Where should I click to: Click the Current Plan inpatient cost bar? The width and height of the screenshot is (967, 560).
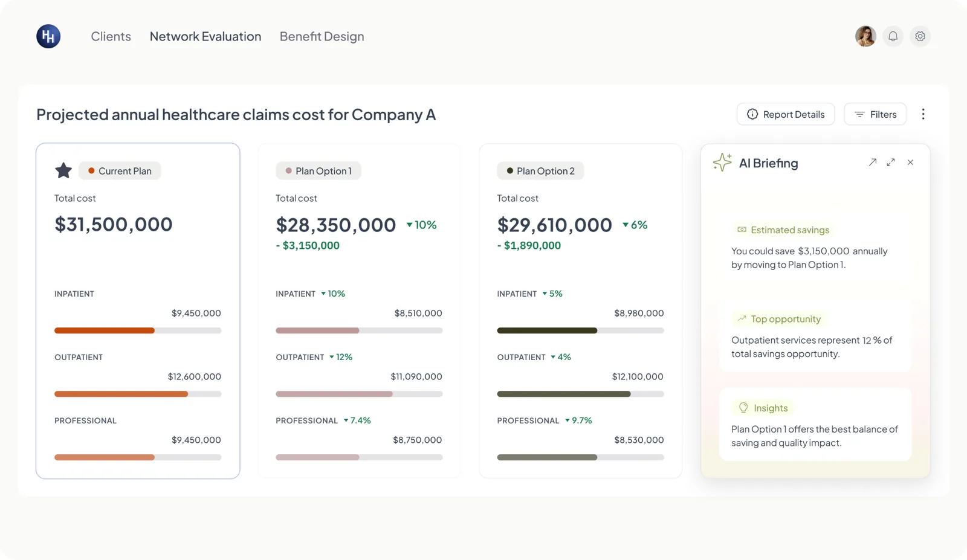(x=138, y=330)
